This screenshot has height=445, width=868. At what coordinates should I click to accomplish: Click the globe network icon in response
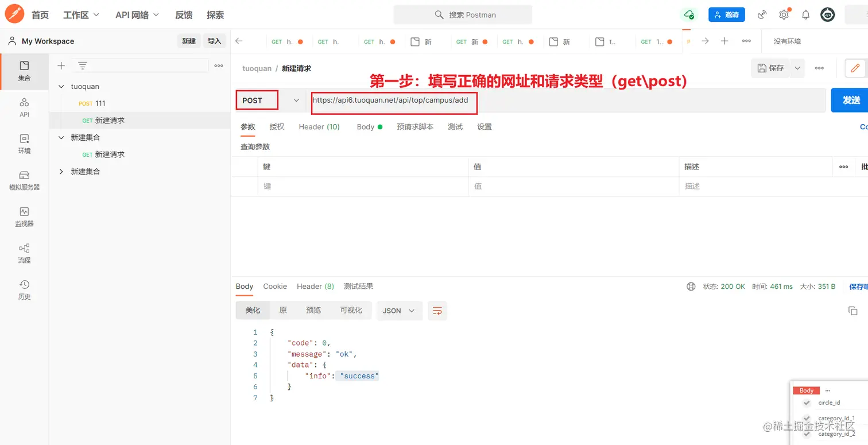tap(691, 286)
